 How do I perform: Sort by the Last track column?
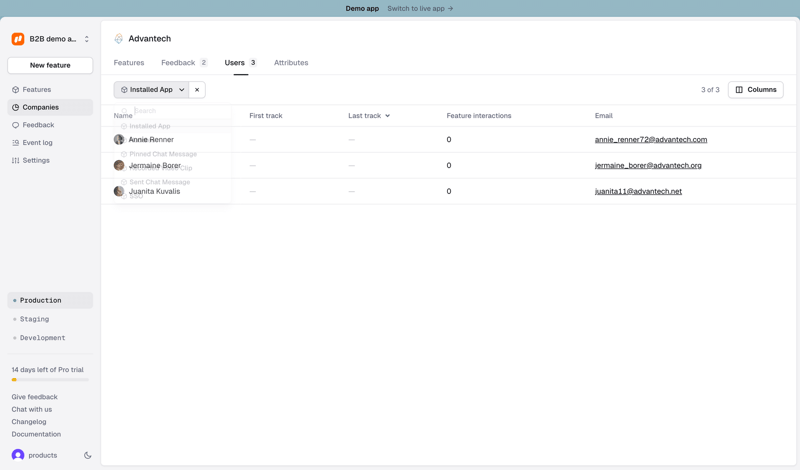(x=369, y=116)
